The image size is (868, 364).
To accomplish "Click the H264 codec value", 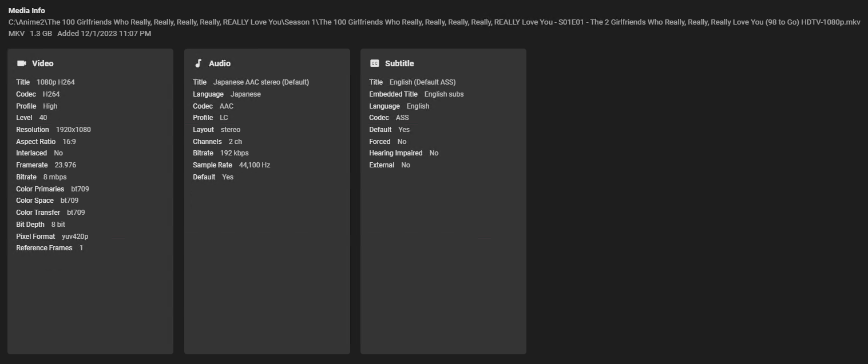I will (51, 94).
